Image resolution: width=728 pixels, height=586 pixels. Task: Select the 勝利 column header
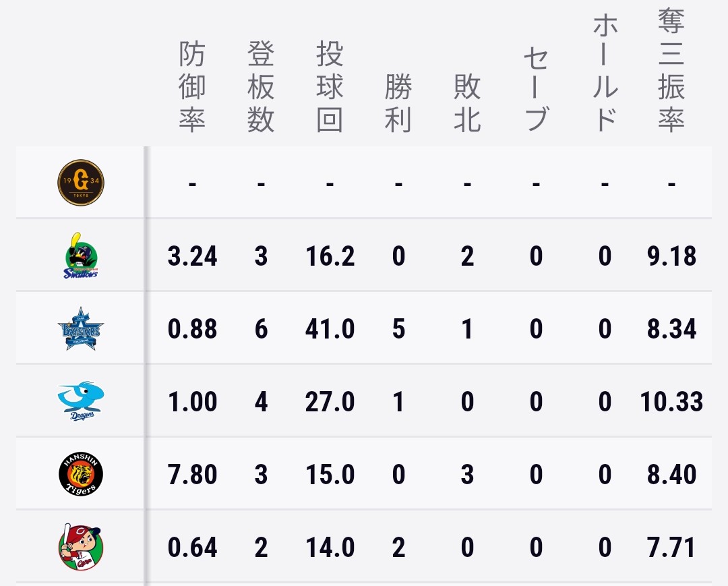tap(398, 103)
